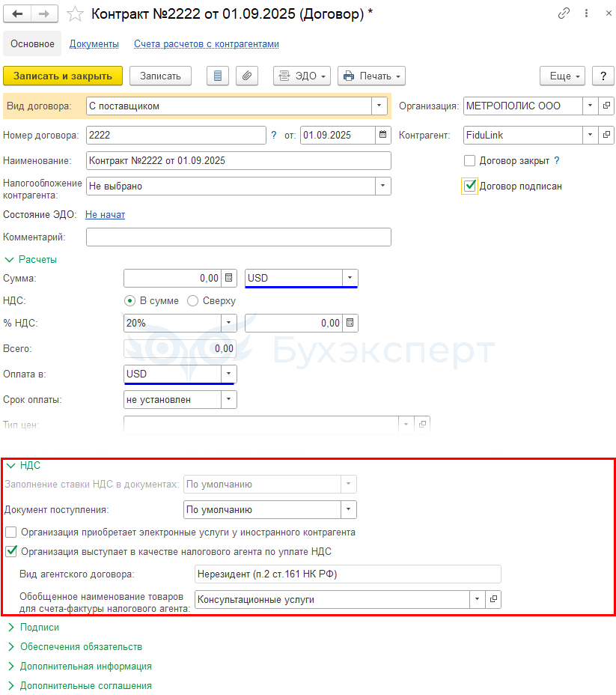Open the Документы tab link

pyautogui.click(x=94, y=44)
